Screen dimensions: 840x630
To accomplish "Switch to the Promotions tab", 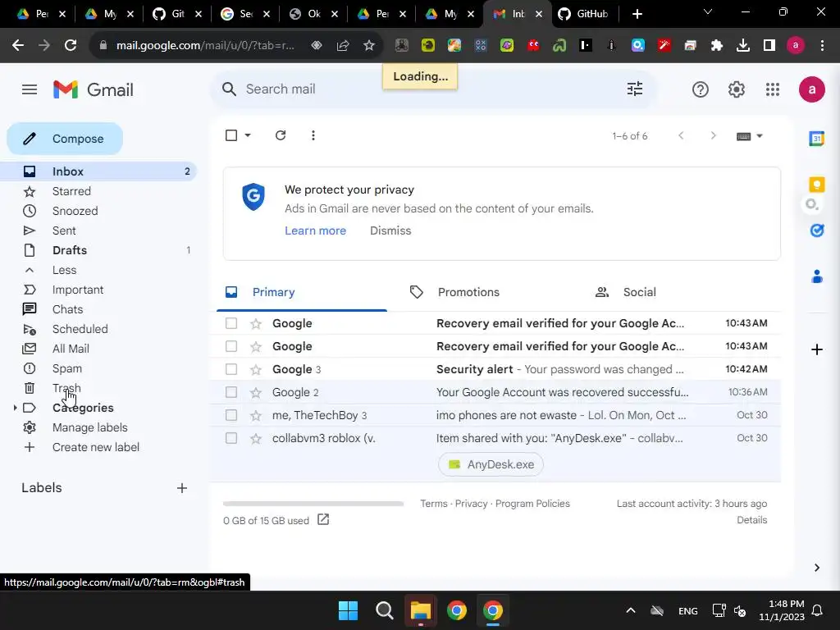I will tap(468, 292).
